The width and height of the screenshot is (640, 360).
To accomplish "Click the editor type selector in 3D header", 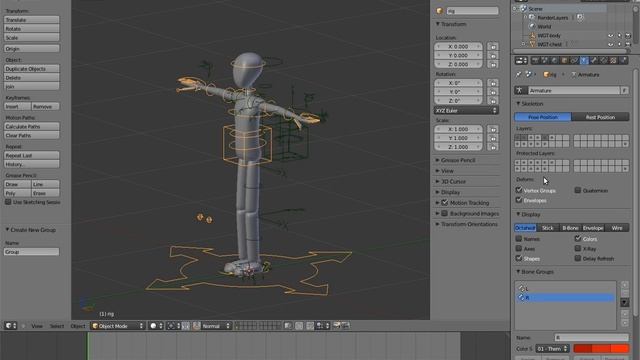I will coord(11,326).
